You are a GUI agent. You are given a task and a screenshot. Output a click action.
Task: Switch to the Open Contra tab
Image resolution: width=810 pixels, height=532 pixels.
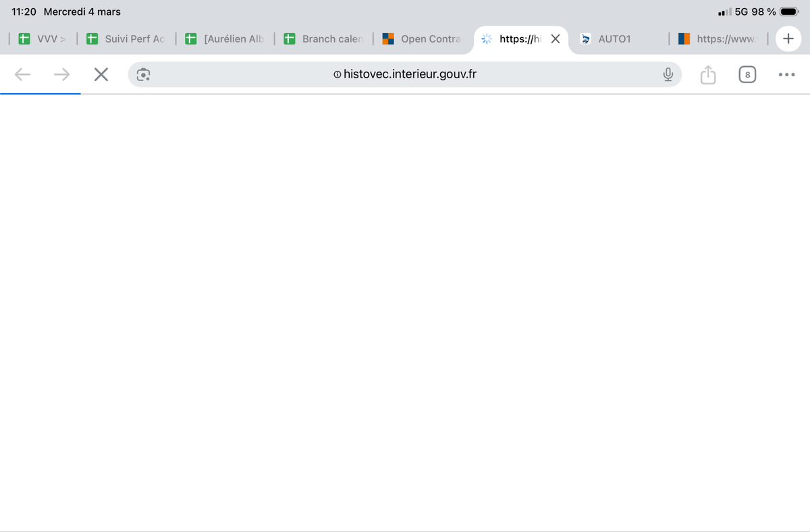pyautogui.click(x=422, y=38)
